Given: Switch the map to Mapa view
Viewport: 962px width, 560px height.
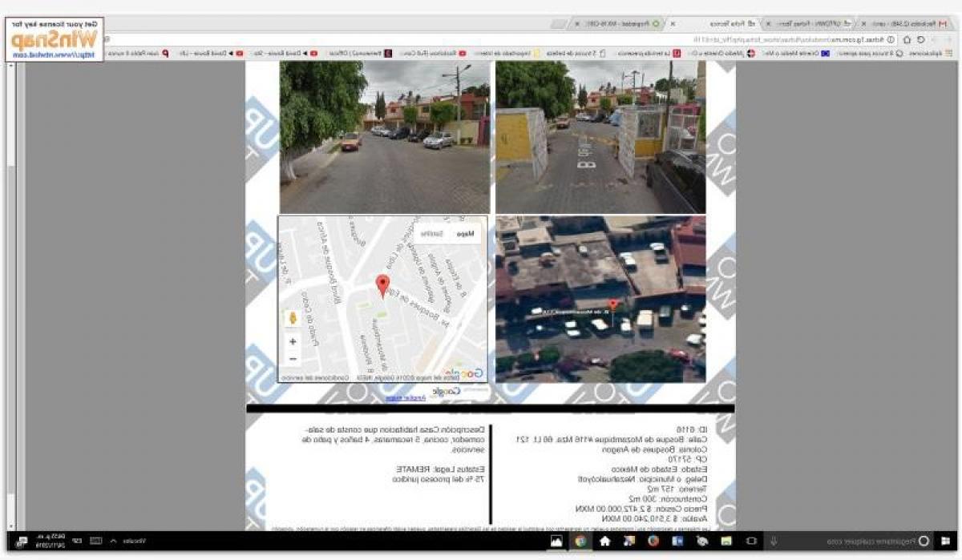Looking at the screenshot, I should (x=465, y=234).
